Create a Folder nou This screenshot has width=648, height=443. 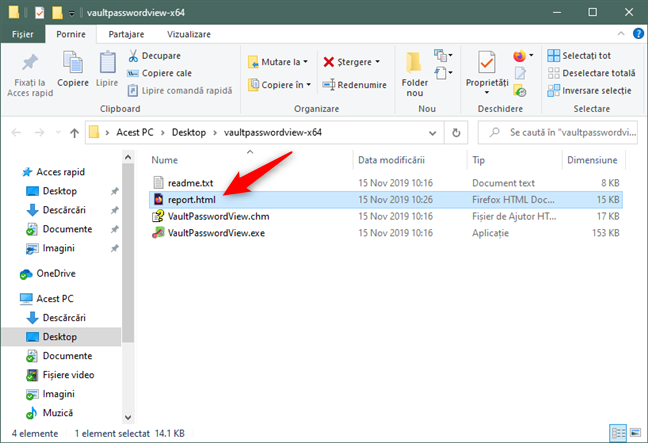point(415,74)
